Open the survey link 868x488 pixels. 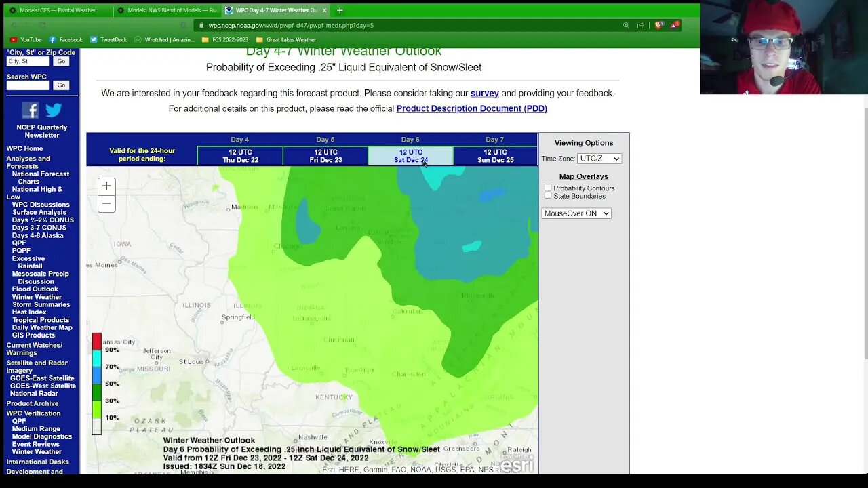485,94
